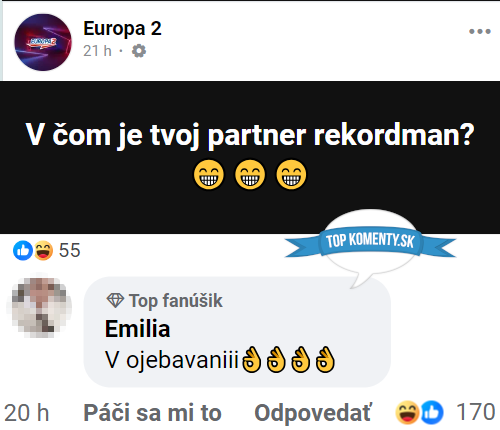Open Emilia's profile from comment name
This screenshot has width=500, height=430.
137,329
